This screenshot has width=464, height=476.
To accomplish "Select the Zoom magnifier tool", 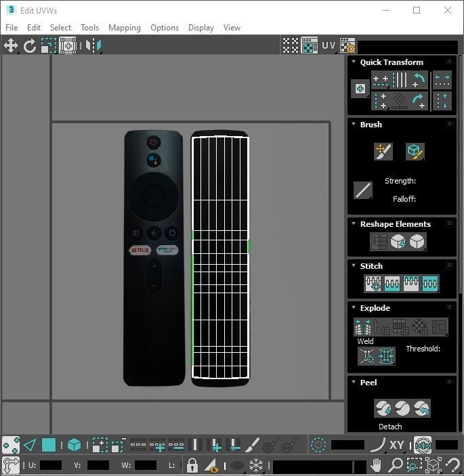I will 396,464.
